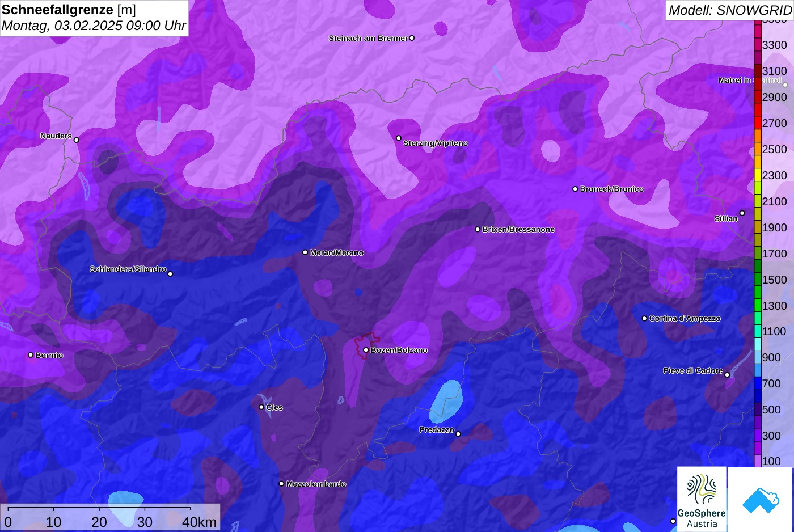Click the scale bar label '0'
794x532 pixels.
tap(8, 522)
